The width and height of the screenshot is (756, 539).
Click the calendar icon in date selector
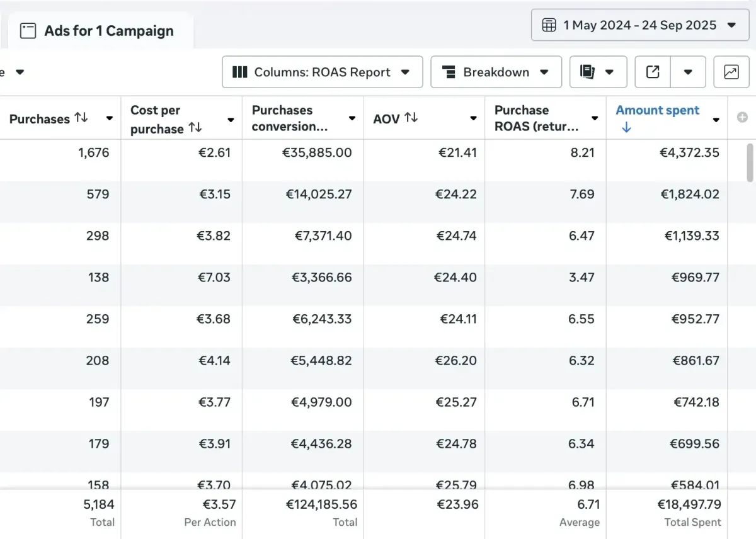pyautogui.click(x=549, y=25)
